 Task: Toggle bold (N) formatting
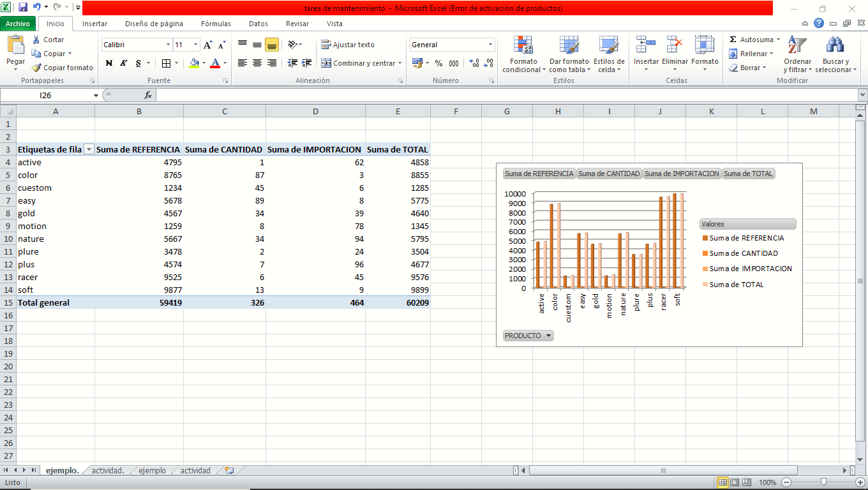[108, 63]
